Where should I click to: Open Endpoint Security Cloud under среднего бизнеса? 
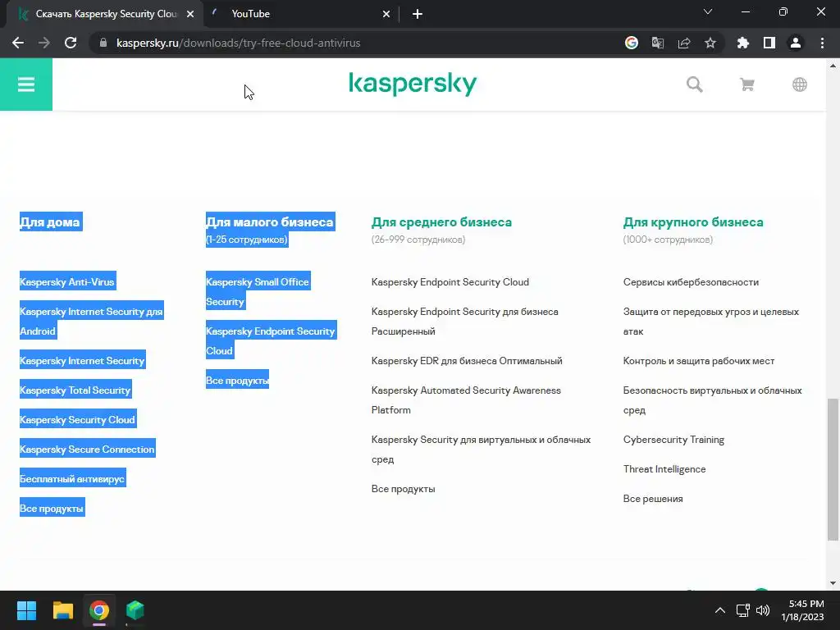click(x=450, y=282)
